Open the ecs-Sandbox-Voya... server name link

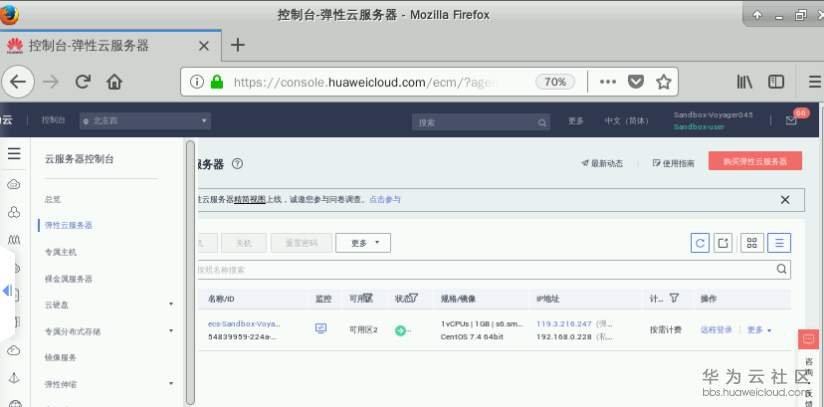pos(244,324)
